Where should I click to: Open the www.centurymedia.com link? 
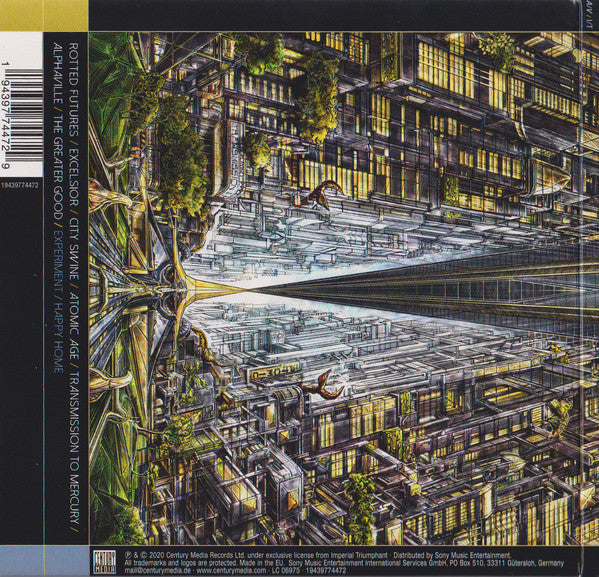232,571
